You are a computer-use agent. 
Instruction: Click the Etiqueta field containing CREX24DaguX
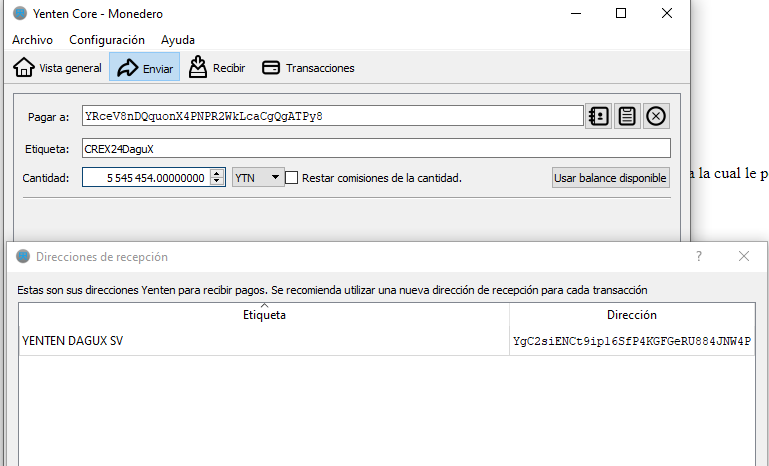375,148
